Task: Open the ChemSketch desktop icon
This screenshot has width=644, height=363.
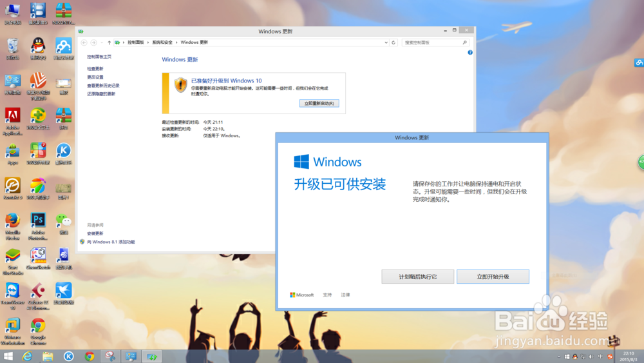Action: [38, 259]
